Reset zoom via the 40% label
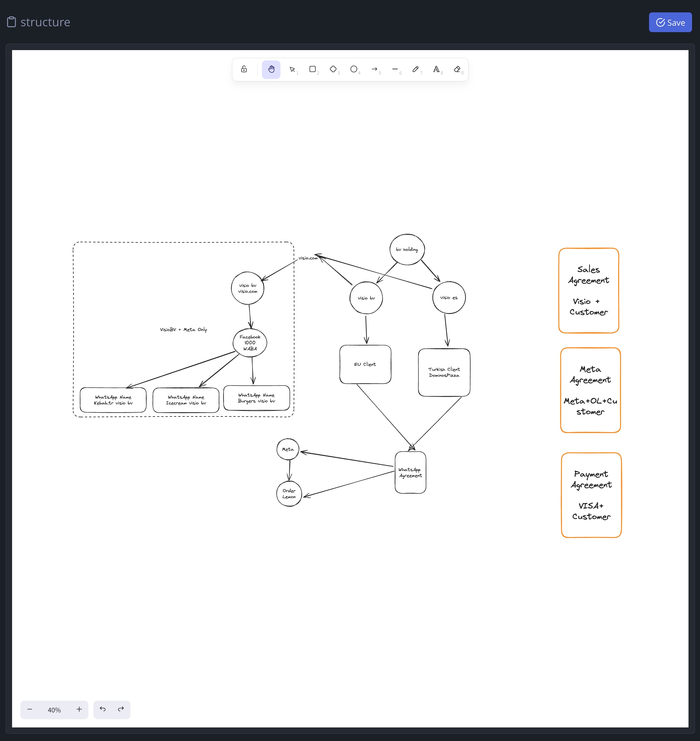The image size is (700, 741). (54, 710)
